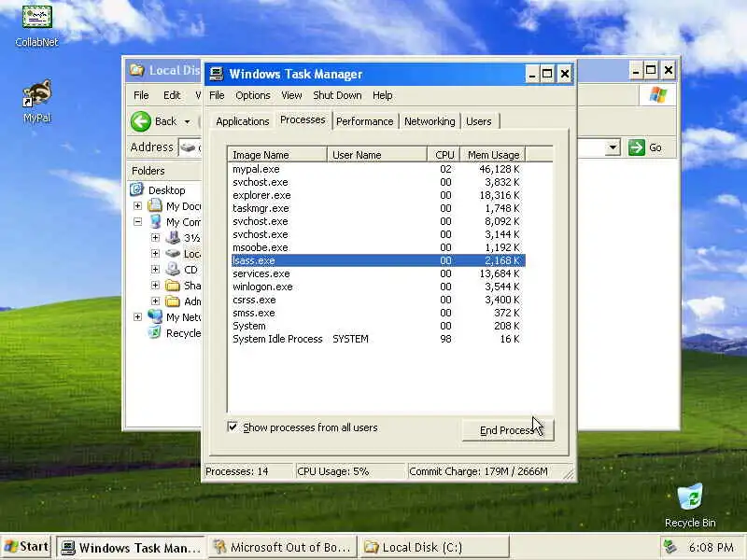Select the Desktop icon in Folders tree

tap(136, 189)
